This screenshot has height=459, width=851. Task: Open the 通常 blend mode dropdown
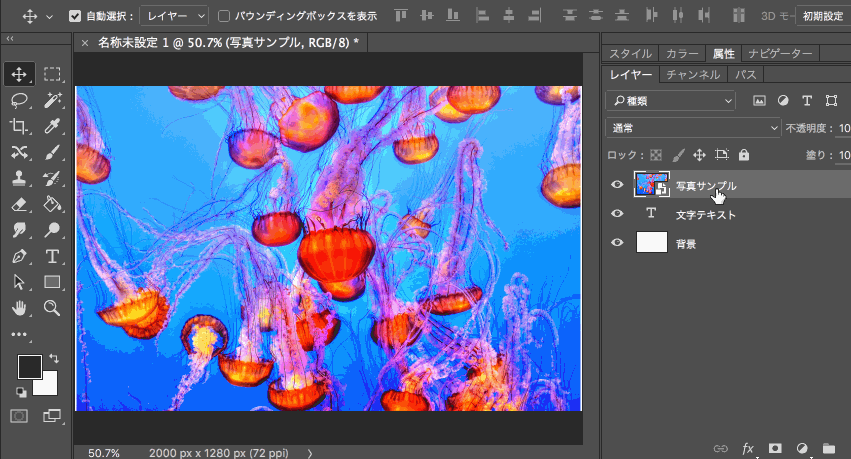tap(694, 128)
